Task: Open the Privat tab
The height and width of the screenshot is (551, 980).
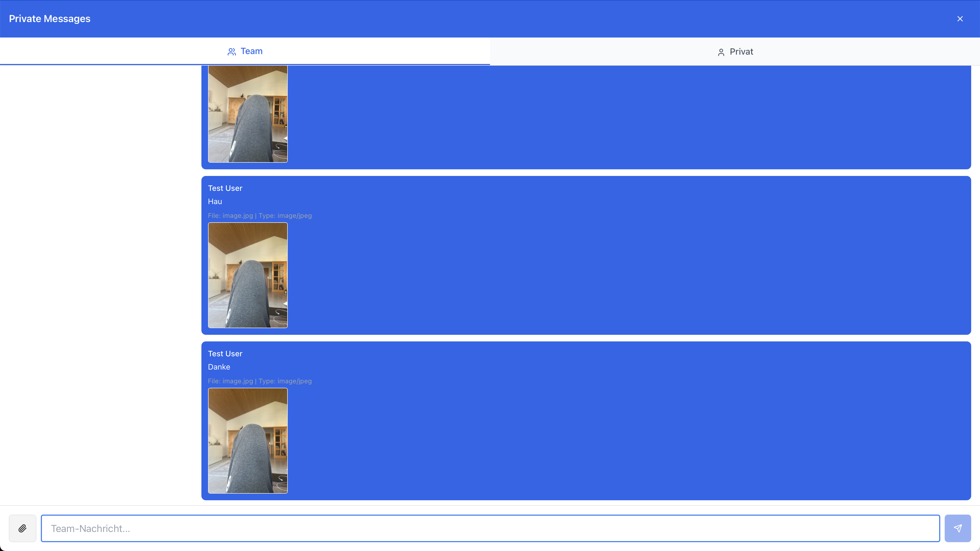Action: click(741, 52)
